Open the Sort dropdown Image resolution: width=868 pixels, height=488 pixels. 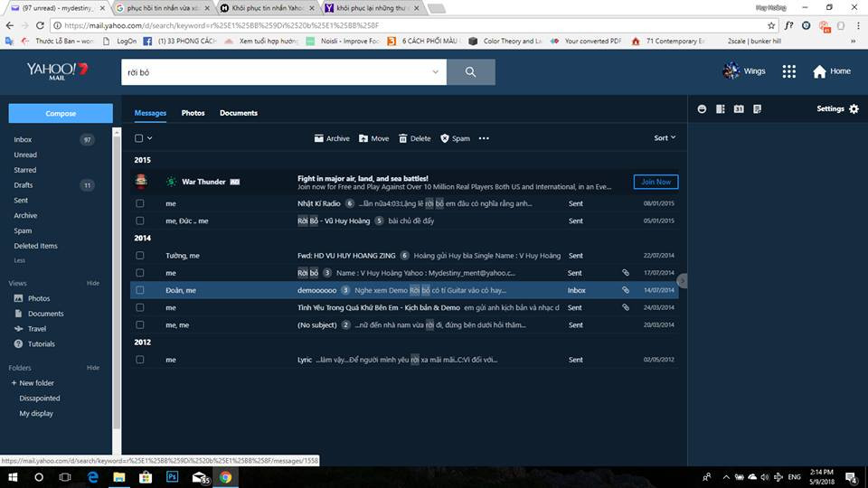point(665,138)
